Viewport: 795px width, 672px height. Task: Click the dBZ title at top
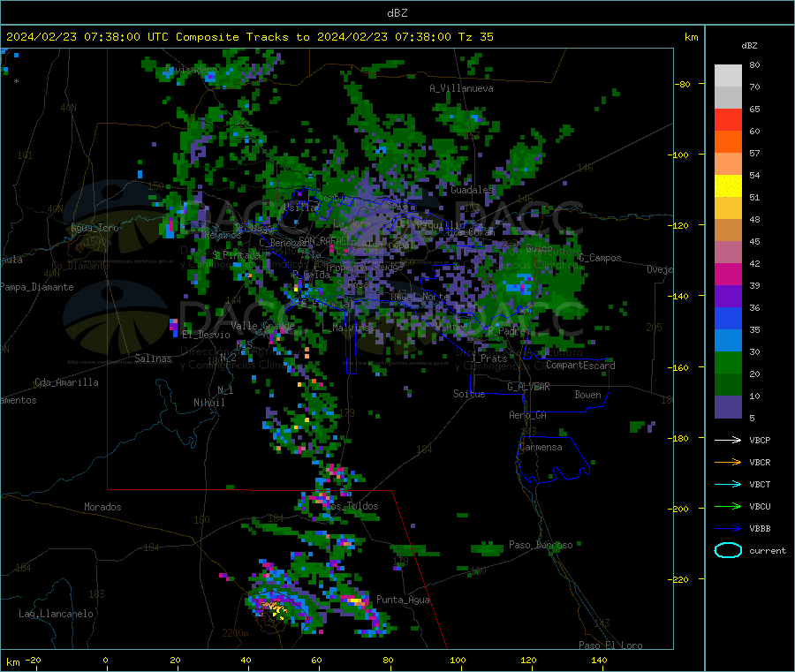(397, 13)
